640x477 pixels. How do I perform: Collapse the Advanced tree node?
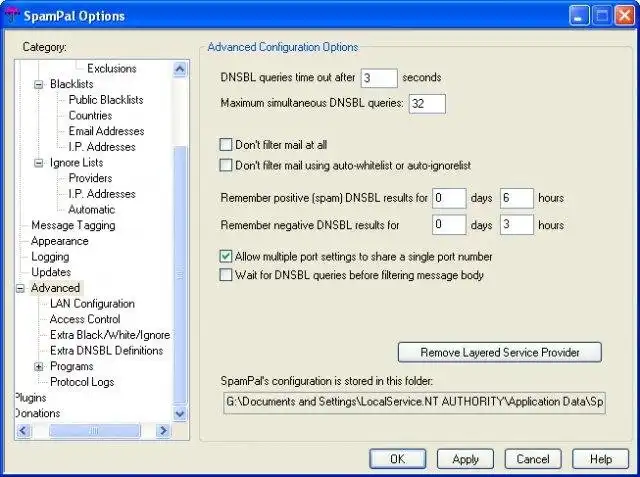tap(20, 288)
